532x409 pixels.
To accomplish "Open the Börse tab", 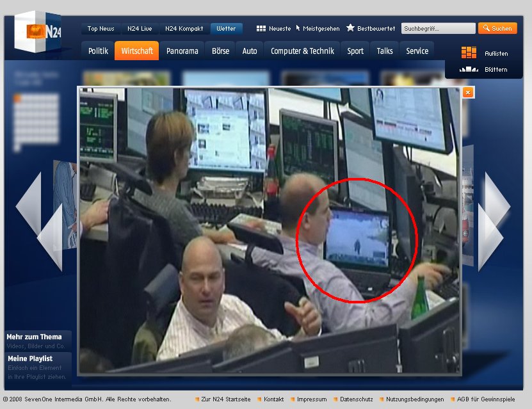I will pos(220,51).
